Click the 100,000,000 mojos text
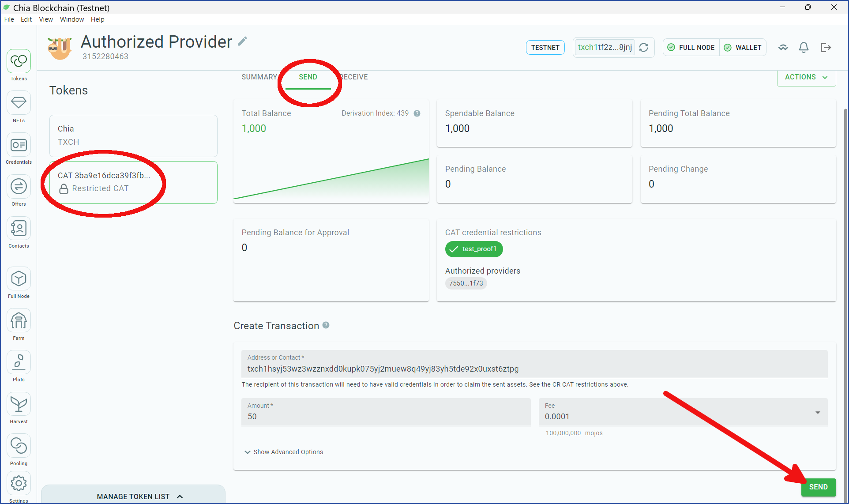849x504 pixels. point(574,433)
